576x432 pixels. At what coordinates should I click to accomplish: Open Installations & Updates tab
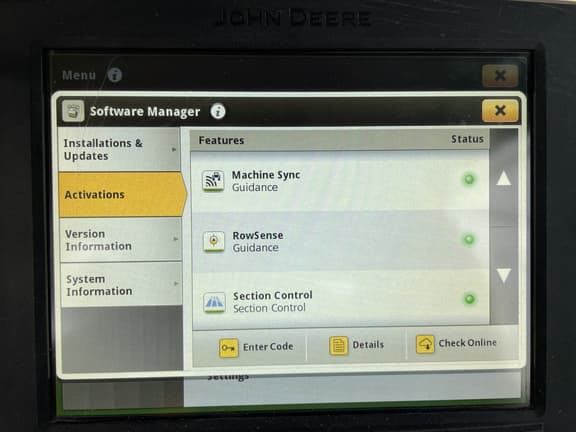(x=119, y=150)
